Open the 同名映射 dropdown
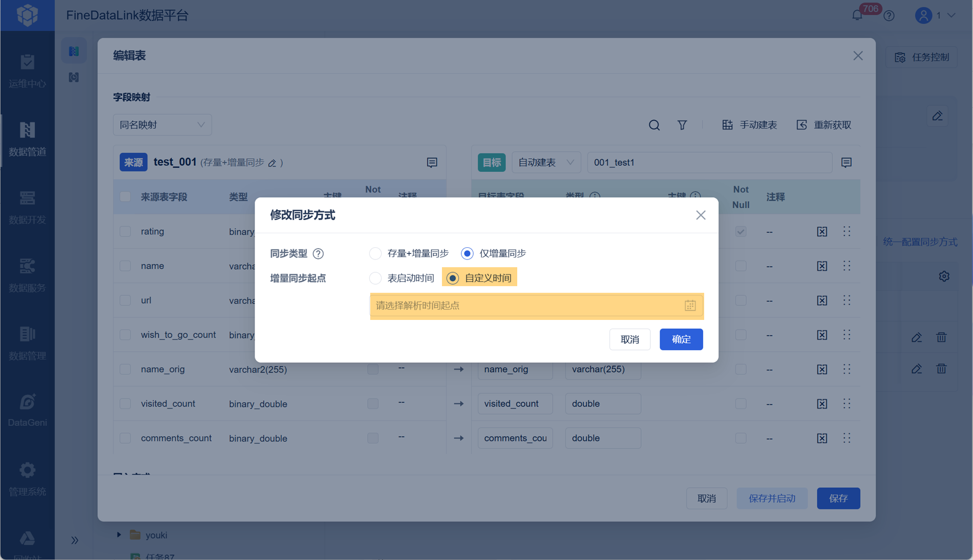 (162, 125)
